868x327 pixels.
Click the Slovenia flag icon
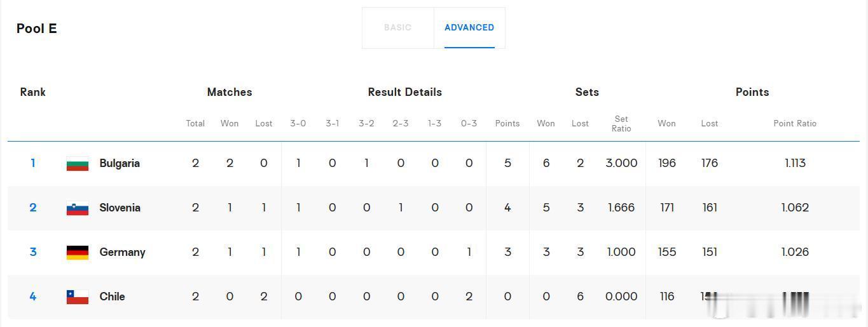point(78,208)
